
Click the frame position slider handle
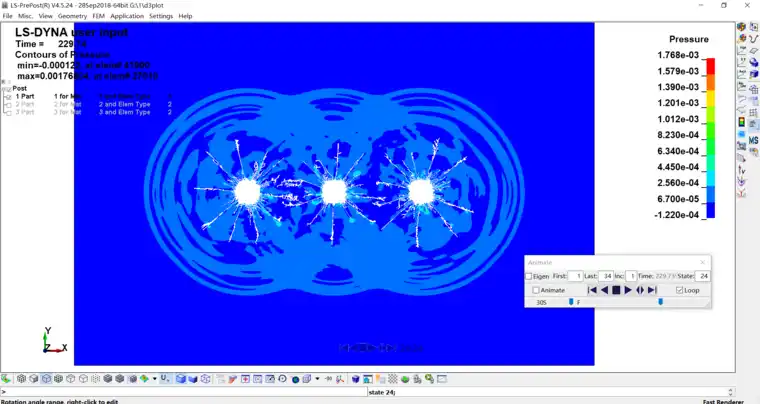[x=660, y=302]
